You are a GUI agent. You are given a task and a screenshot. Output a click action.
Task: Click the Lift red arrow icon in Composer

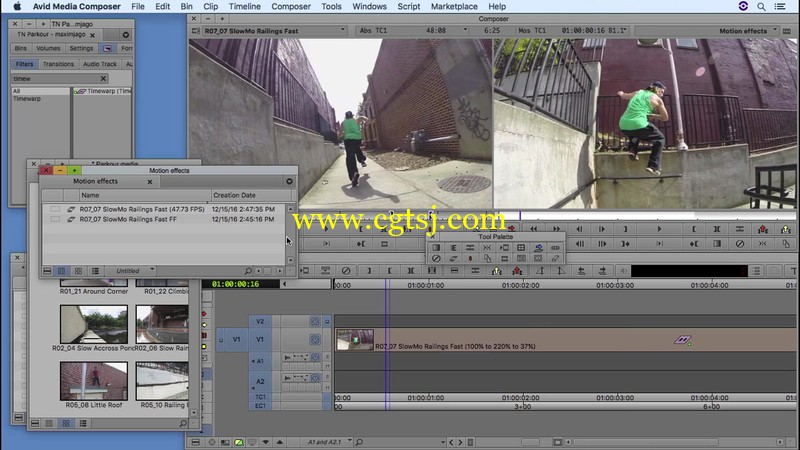pyautogui.click(x=763, y=229)
